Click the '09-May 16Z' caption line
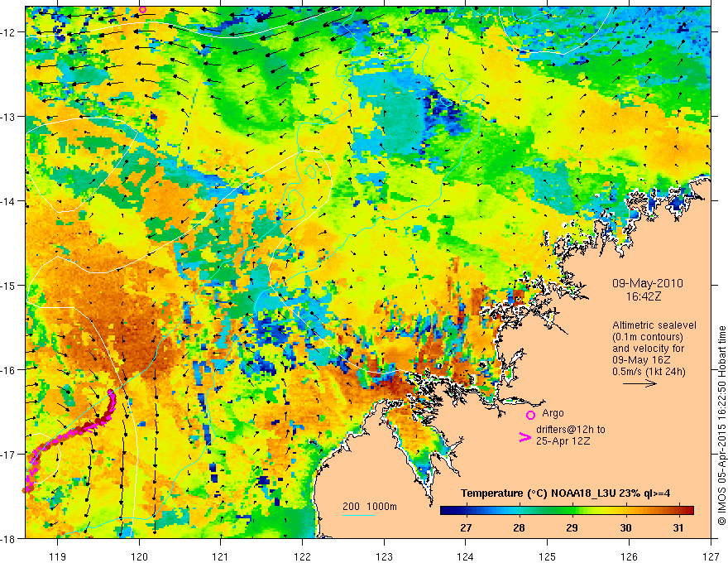 click(x=641, y=360)
